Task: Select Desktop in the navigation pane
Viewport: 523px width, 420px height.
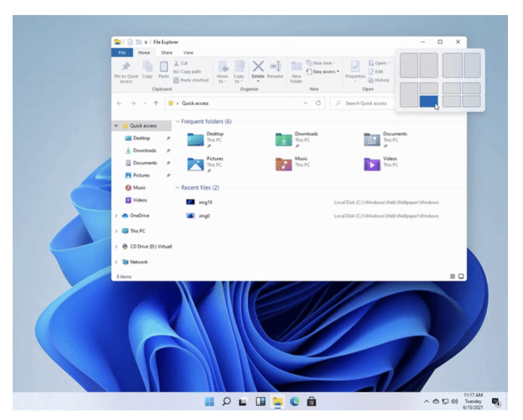Action: [141, 138]
